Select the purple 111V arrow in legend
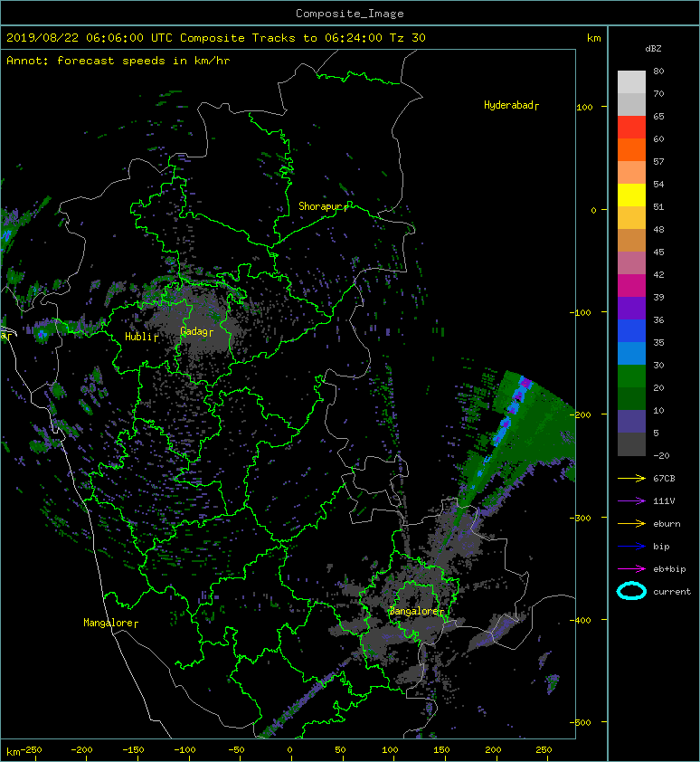The image size is (700, 762). pyautogui.click(x=631, y=501)
